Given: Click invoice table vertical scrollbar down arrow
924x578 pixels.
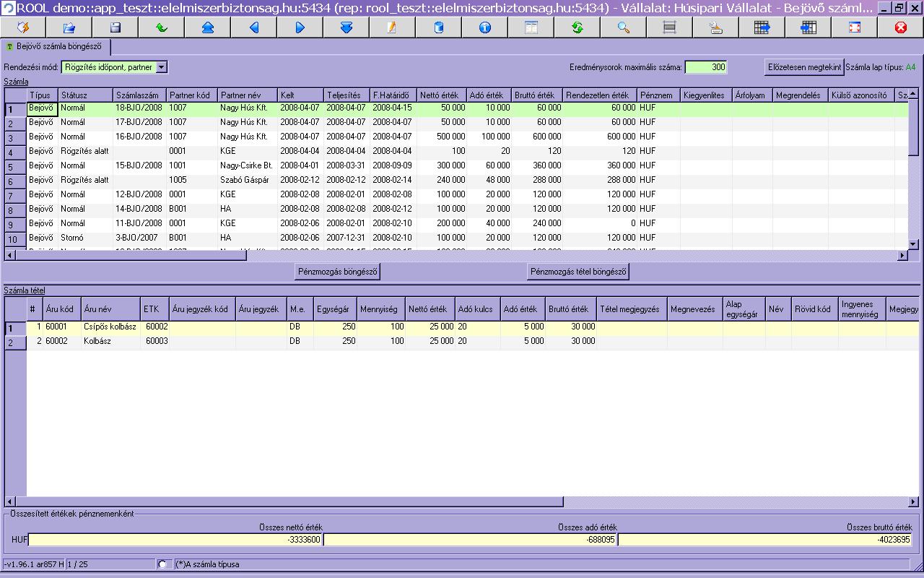Looking at the screenshot, I should 913,244.
